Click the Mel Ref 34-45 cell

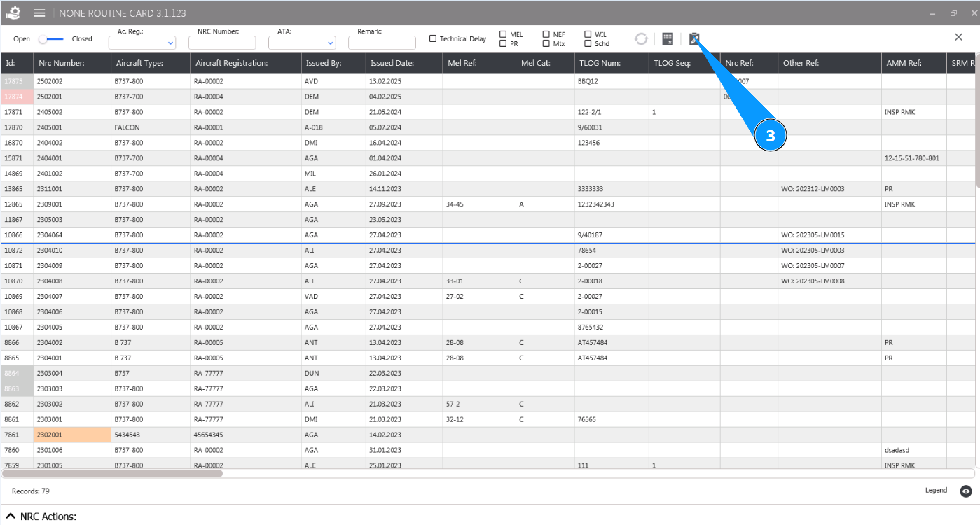[479, 204]
